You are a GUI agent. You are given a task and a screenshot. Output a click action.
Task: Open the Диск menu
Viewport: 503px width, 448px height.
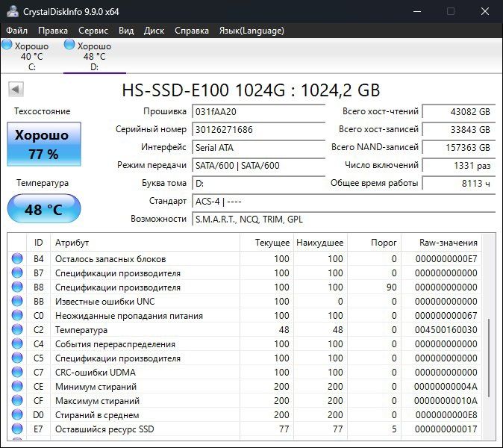[x=154, y=31]
